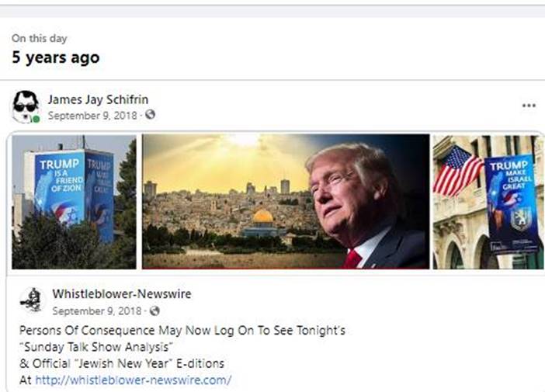View the 'Trump is a friend of Zion' photo
This screenshot has height=392, width=545.
(74, 202)
